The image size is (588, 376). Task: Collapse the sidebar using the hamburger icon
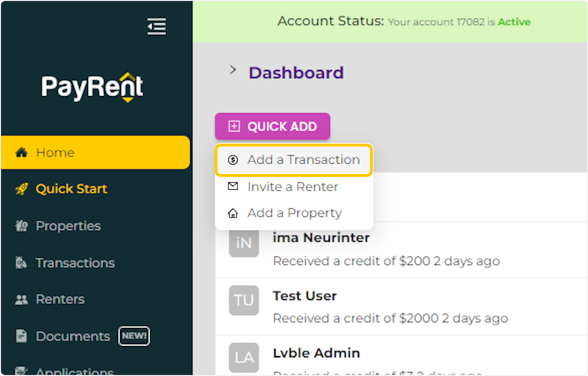click(x=156, y=26)
